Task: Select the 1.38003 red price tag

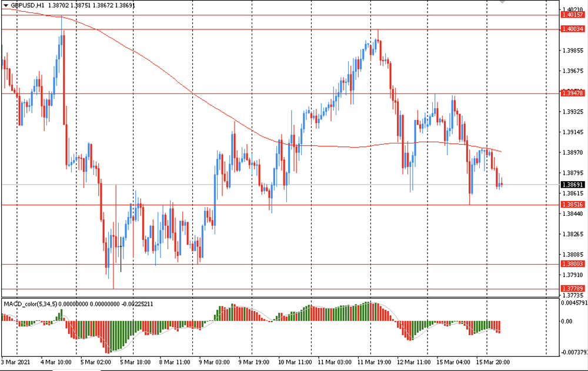Action: tap(573, 264)
